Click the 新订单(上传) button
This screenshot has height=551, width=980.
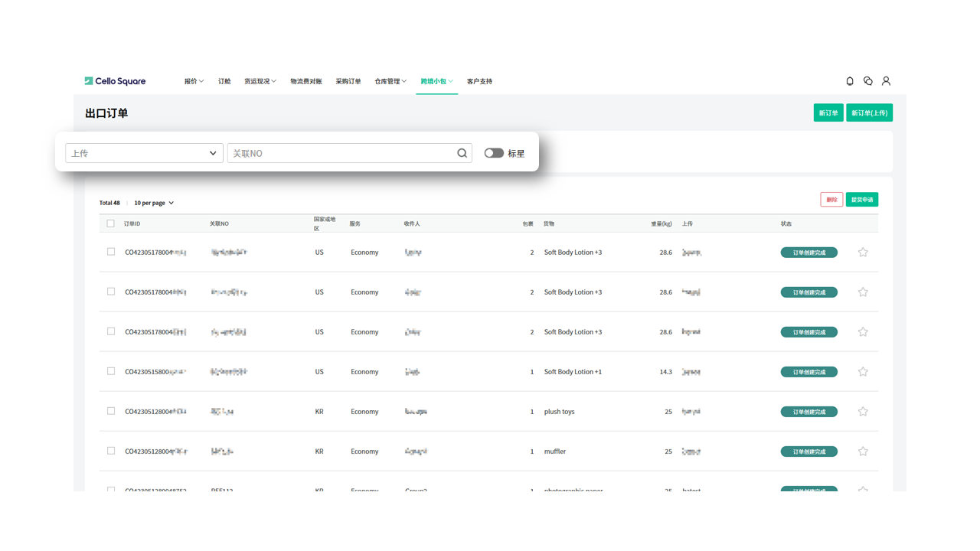(x=869, y=113)
